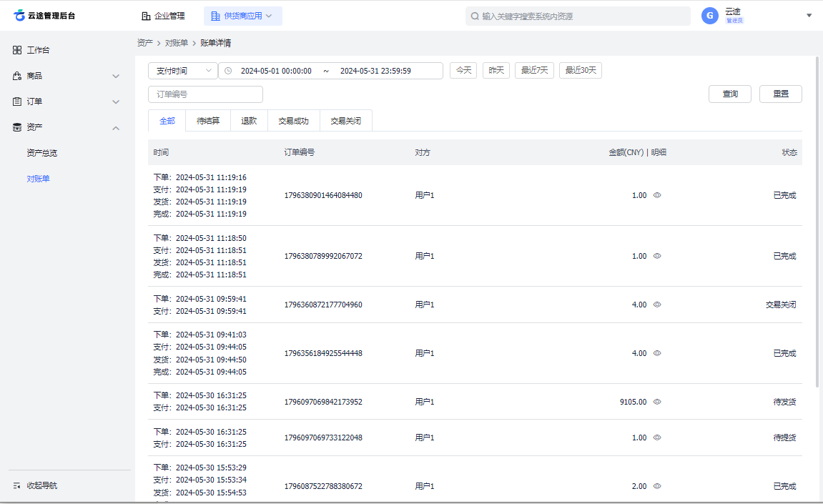Click the 待提货 status cell

tap(784, 438)
